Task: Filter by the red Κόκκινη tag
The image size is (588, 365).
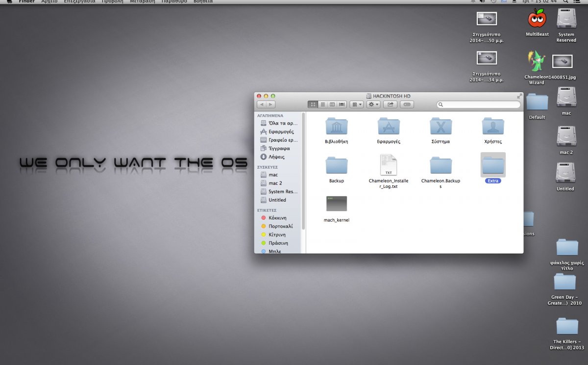Action: 273,218
